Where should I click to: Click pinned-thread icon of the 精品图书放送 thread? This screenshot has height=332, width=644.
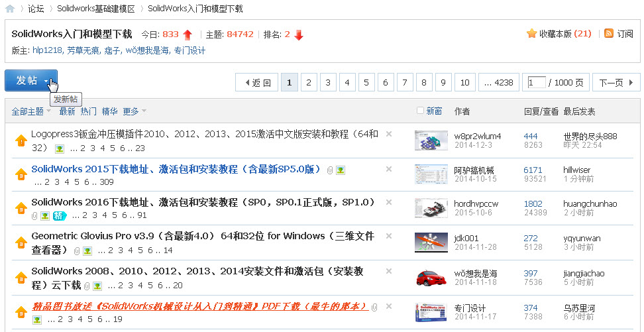point(21,313)
